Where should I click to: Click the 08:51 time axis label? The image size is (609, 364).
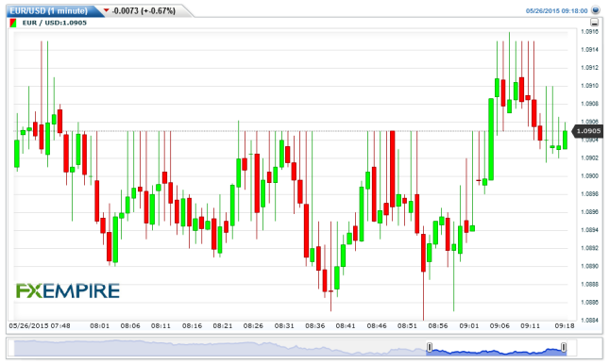407,326
